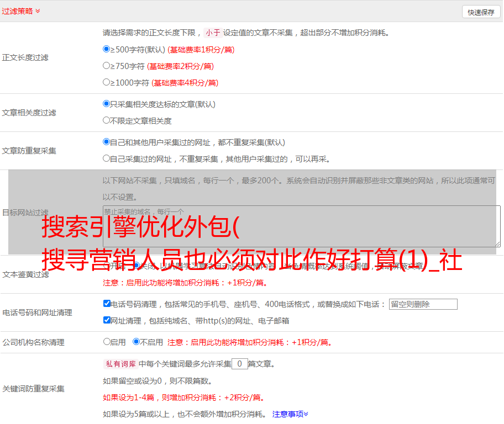Screen dimensions: 504x424
Task: Click the 文章防重复采集 label
Action: 29,151
